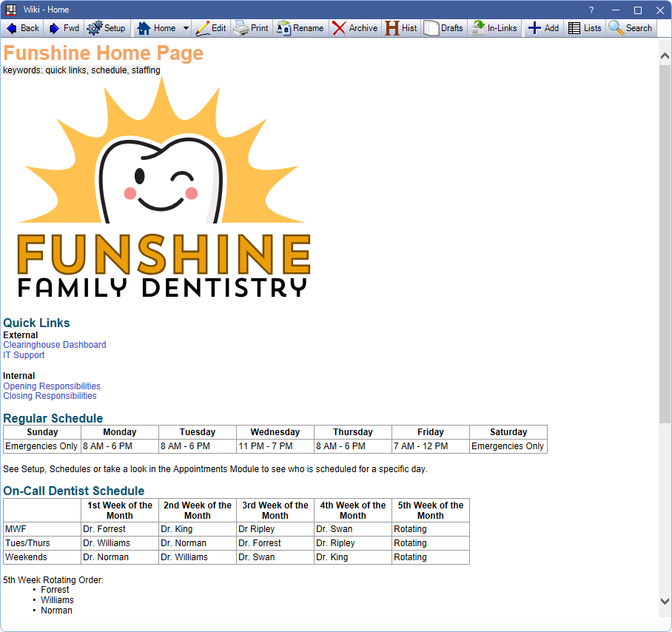Open the Drafts list

pos(443,28)
